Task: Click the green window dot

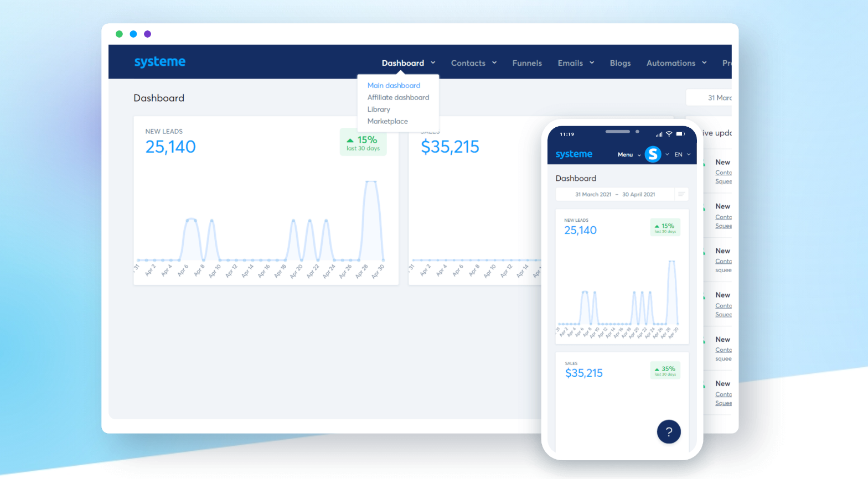Action: pos(119,34)
